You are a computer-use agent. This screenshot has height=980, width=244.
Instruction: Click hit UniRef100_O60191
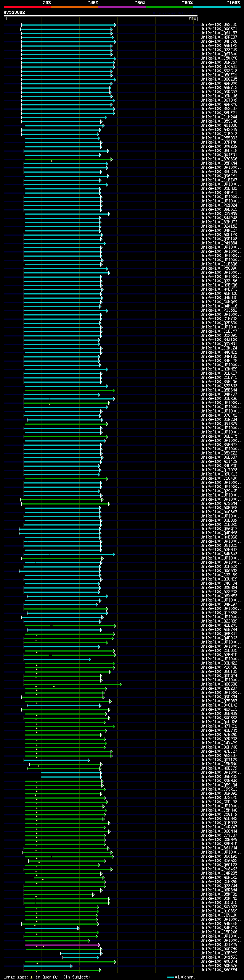219,857
